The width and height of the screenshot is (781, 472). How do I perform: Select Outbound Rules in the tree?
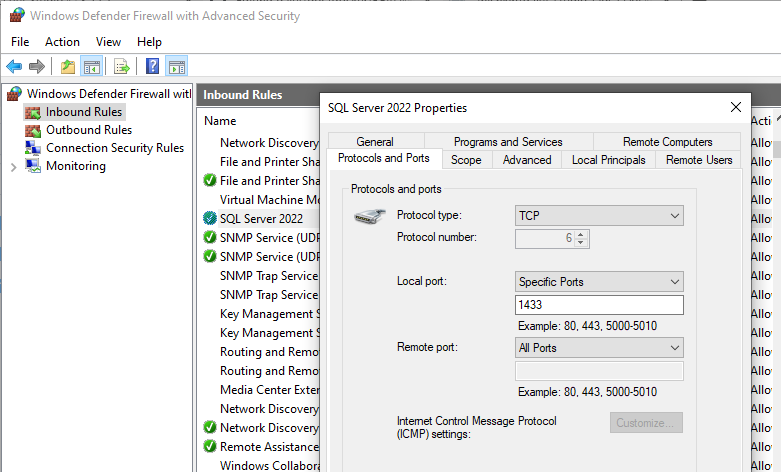click(89, 130)
